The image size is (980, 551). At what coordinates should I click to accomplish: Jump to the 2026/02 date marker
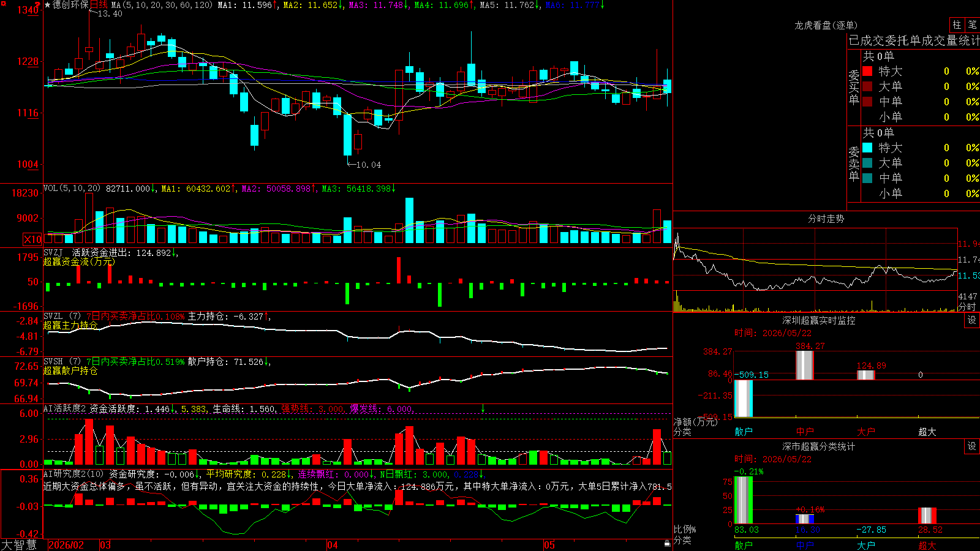point(66,545)
